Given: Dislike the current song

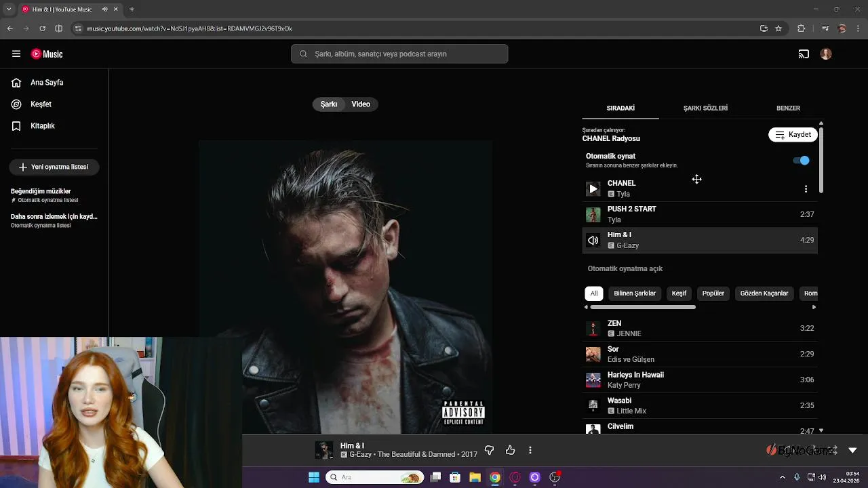Looking at the screenshot, I should [x=489, y=450].
